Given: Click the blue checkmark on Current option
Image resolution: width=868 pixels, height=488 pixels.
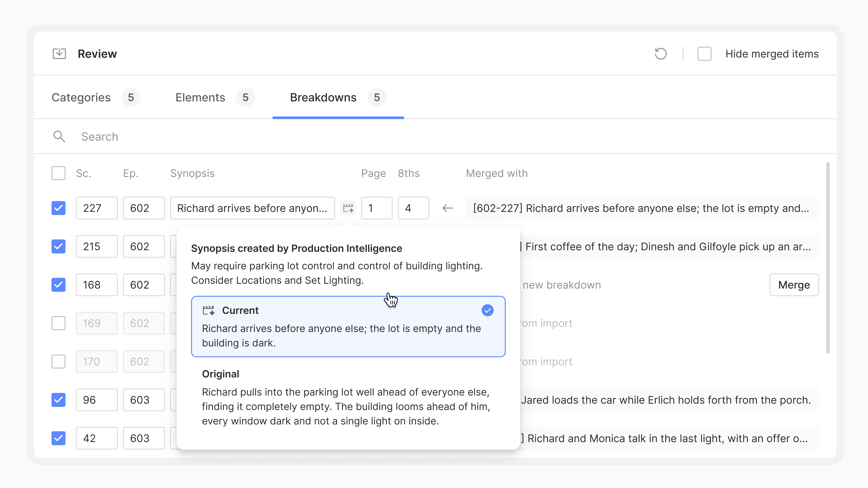Looking at the screenshot, I should point(488,310).
